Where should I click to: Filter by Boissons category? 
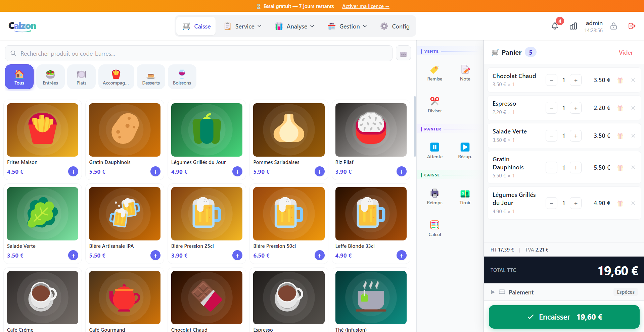(182, 77)
